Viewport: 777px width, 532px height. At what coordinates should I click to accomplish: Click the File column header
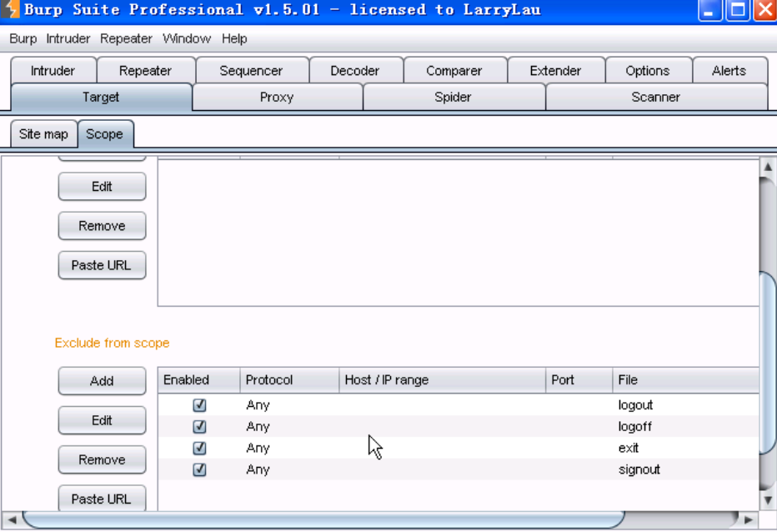[686, 380]
